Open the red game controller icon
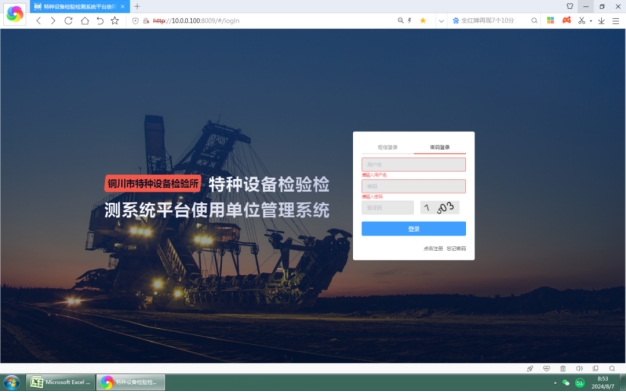 click(x=567, y=20)
